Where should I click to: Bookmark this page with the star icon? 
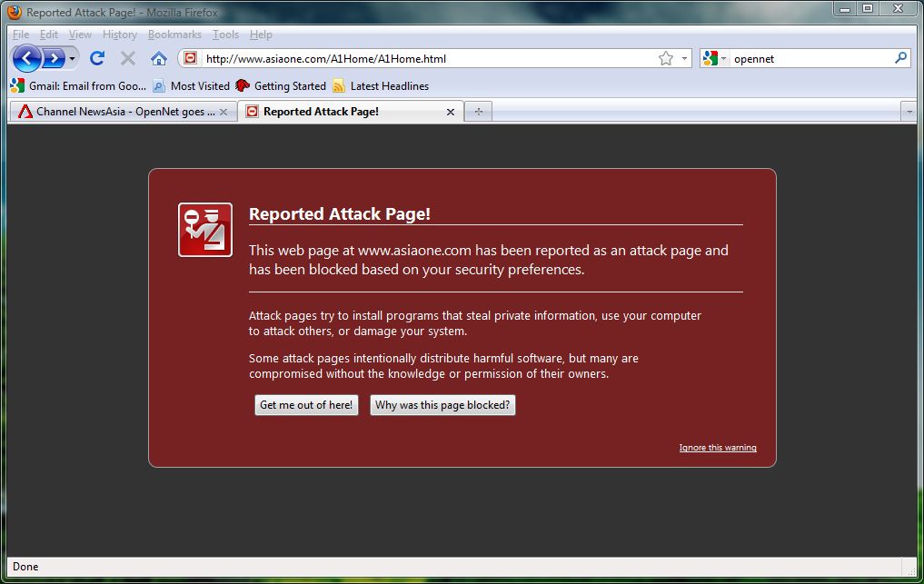(665, 58)
